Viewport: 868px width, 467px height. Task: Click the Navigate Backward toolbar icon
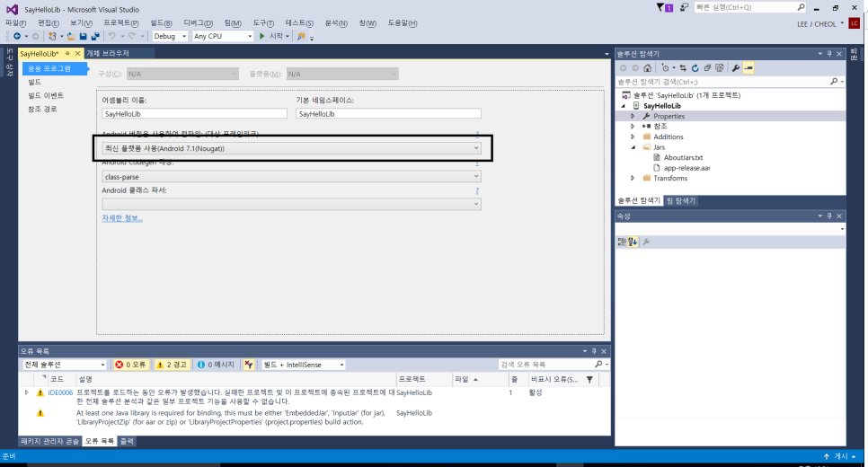[x=17, y=36]
